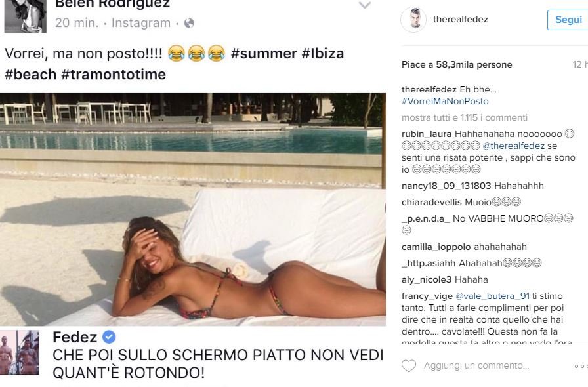
Task: Show all 1.115 comments
Action: click(465, 118)
